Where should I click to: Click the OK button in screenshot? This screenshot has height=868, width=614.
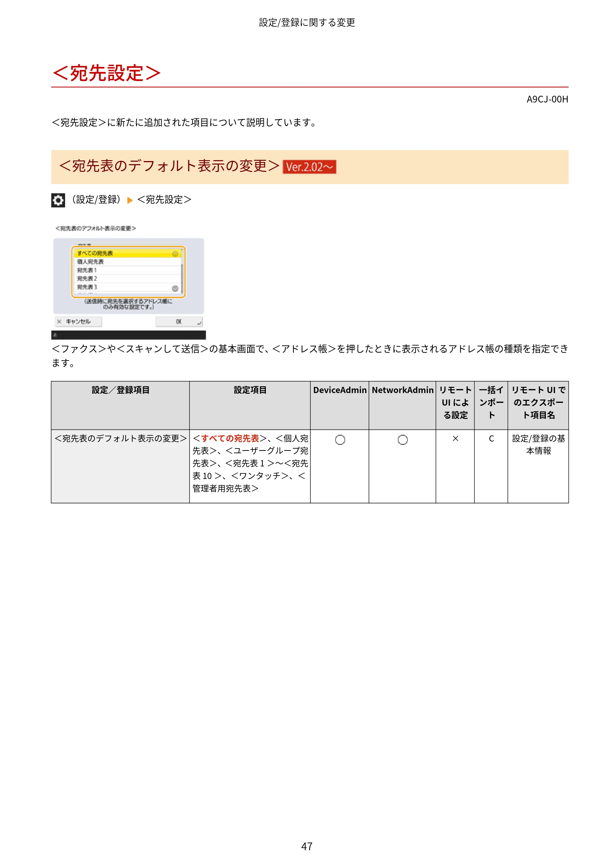[x=179, y=321]
